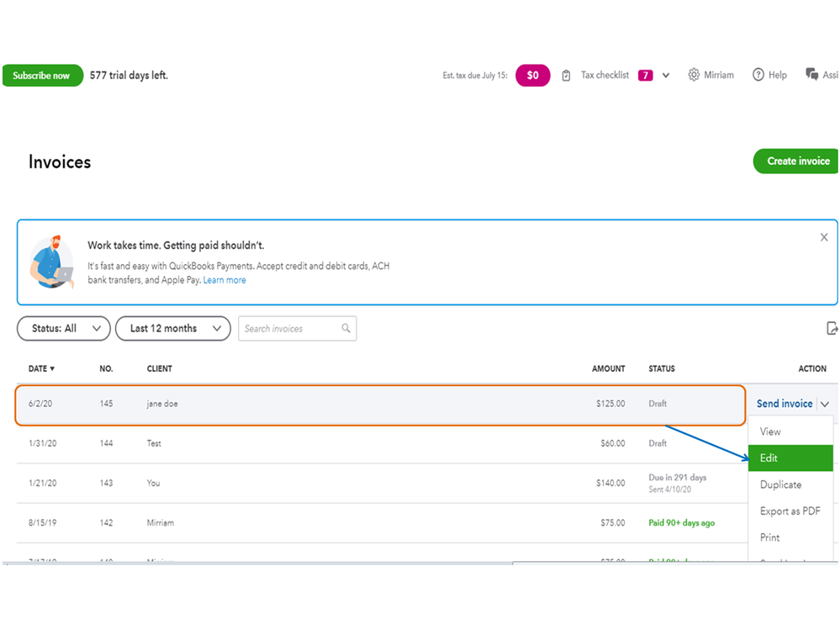Click in the Search invoices field
This screenshot has width=840, height=630.
[290, 329]
